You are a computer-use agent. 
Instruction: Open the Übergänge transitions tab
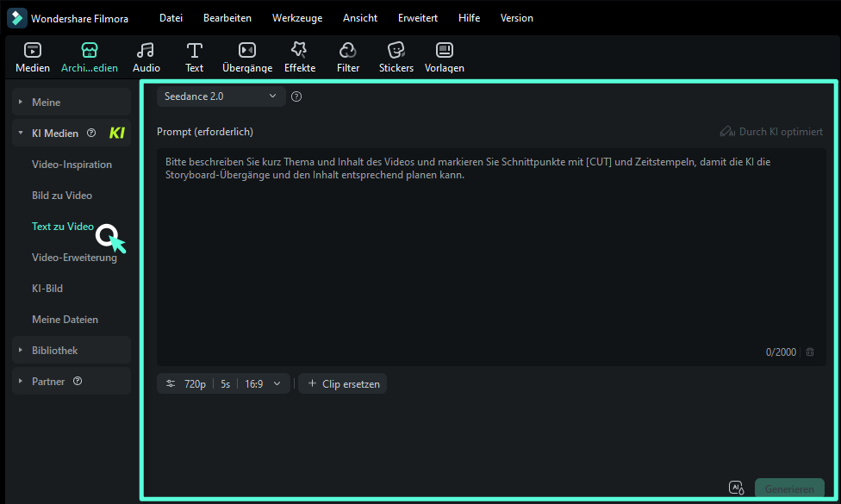tap(247, 51)
